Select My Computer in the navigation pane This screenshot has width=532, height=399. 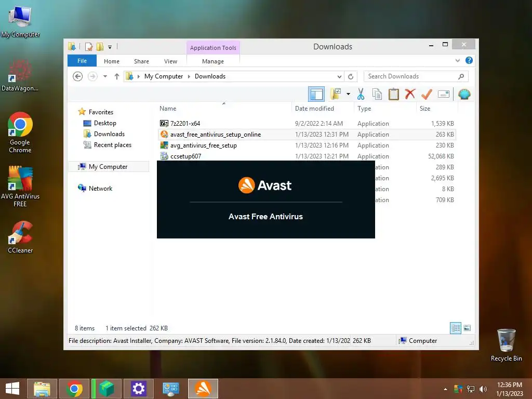point(108,167)
